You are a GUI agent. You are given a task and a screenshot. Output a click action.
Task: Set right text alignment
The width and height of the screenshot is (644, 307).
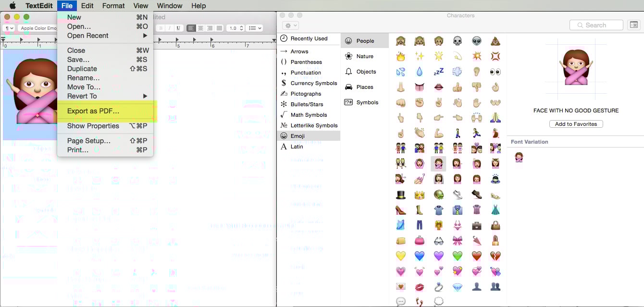coord(210,28)
